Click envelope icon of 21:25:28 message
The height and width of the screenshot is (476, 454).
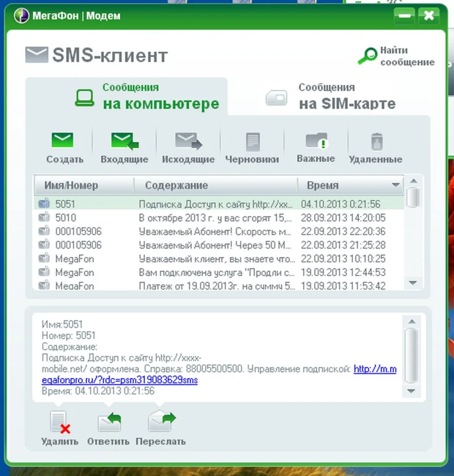point(44,245)
